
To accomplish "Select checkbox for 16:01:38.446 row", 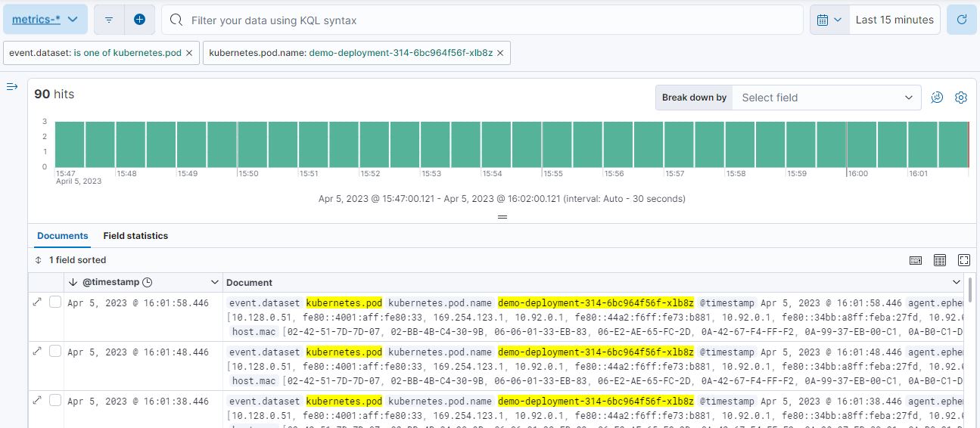I will coord(55,401).
